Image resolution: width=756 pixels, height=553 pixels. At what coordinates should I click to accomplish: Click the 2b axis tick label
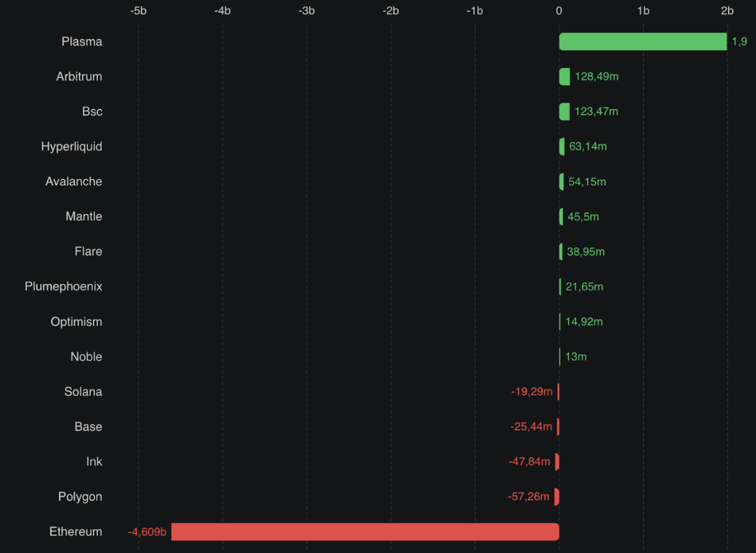tap(727, 11)
